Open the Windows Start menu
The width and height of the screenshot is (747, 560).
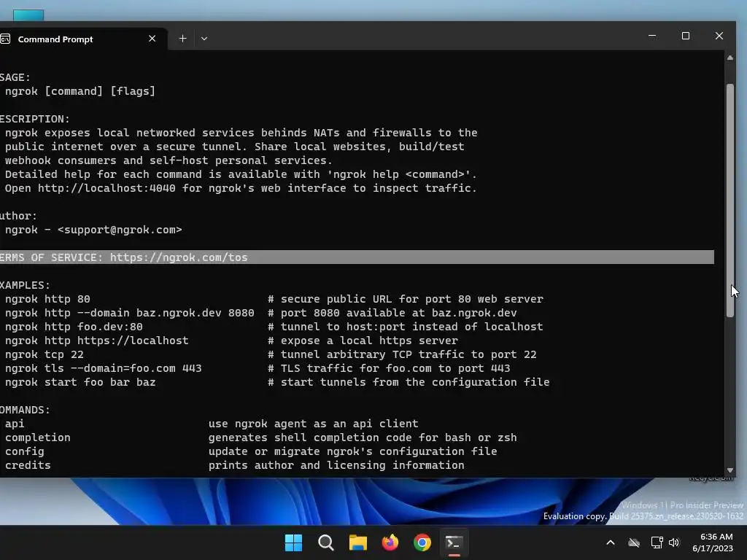pyautogui.click(x=293, y=542)
